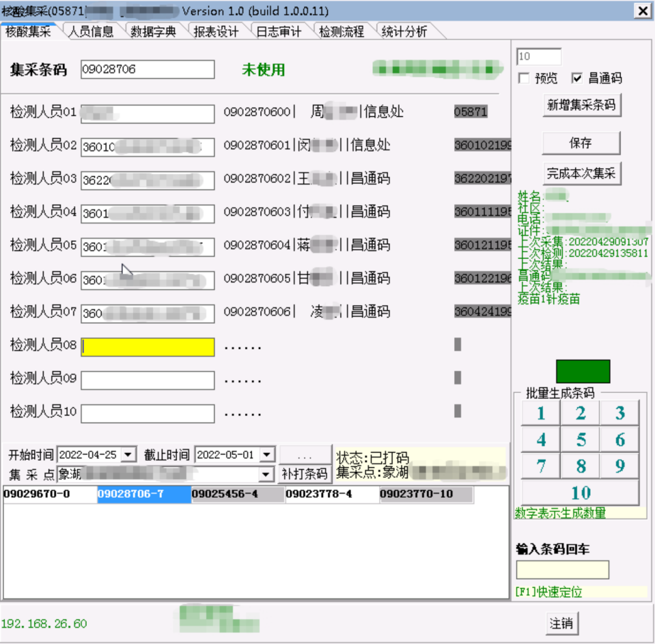Open the 报表设计 tab
655x644 pixels.
[216, 32]
